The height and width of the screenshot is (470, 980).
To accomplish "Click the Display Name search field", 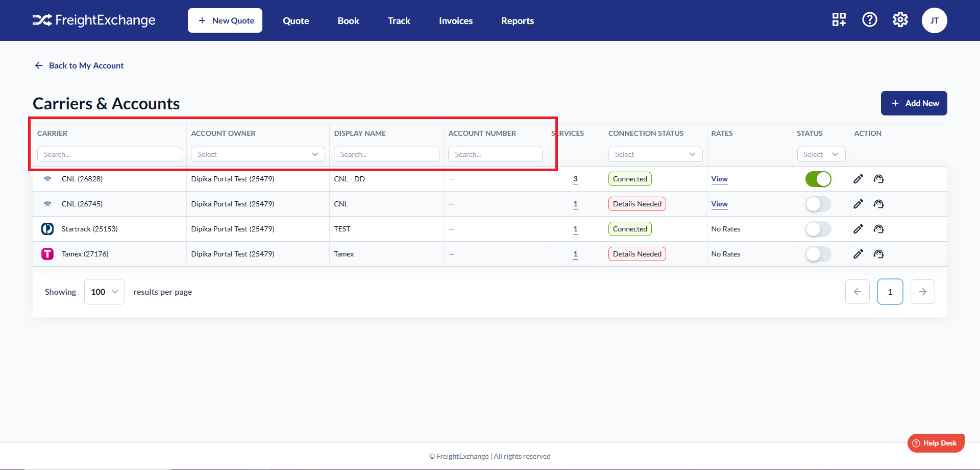I will [x=386, y=154].
